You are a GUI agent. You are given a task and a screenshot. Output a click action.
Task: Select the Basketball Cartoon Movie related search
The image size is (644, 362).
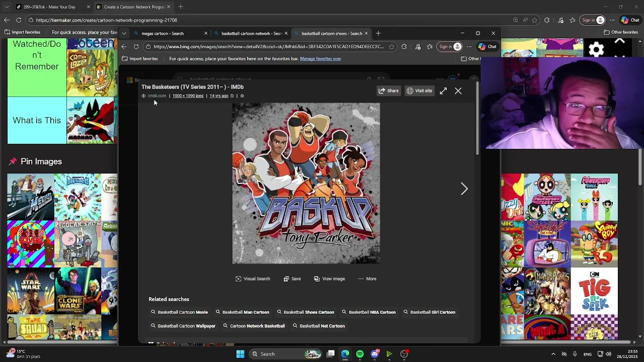180,312
